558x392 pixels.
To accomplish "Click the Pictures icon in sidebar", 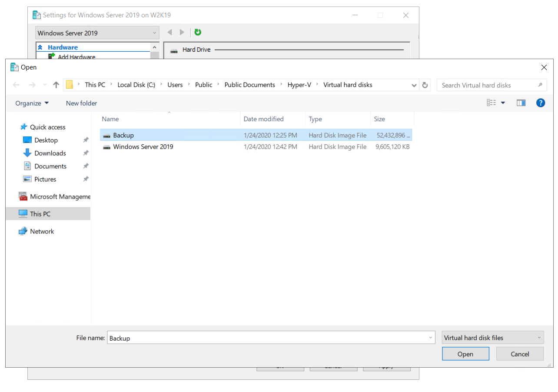I will coord(27,179).
